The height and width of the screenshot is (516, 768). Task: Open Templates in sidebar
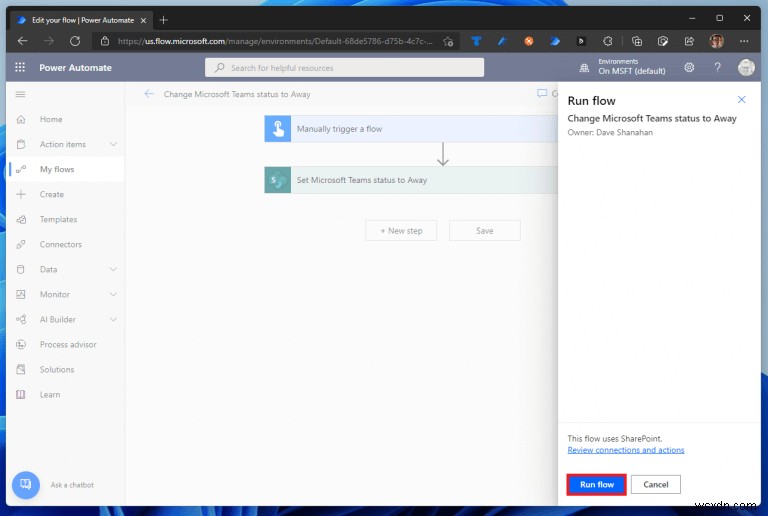(x=58, y=219)
